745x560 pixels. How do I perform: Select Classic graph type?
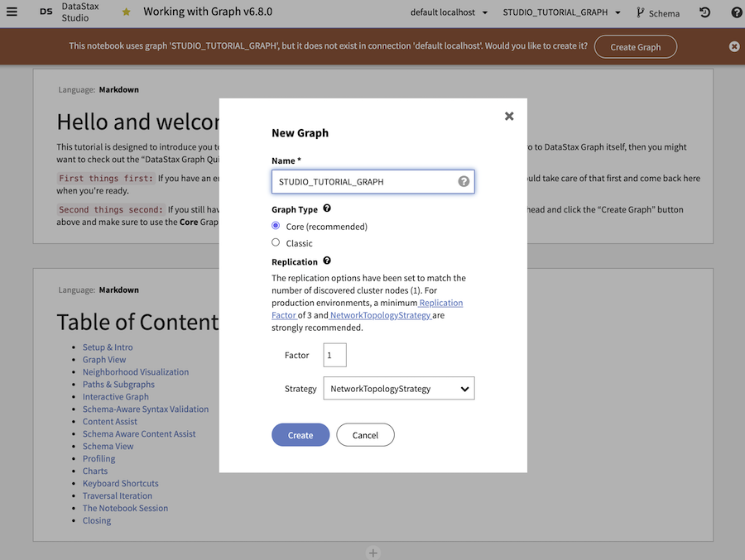pyautogui.click(x=276, y=242)
